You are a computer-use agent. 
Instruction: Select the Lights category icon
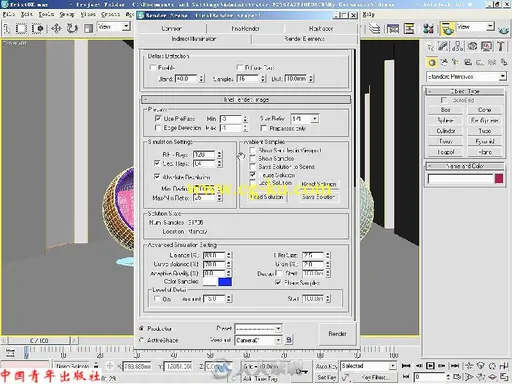click(x=456, y=62)
